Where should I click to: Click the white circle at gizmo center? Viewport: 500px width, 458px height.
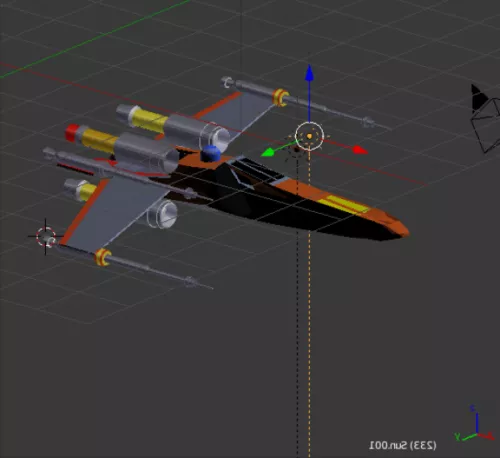coord(309,136)
